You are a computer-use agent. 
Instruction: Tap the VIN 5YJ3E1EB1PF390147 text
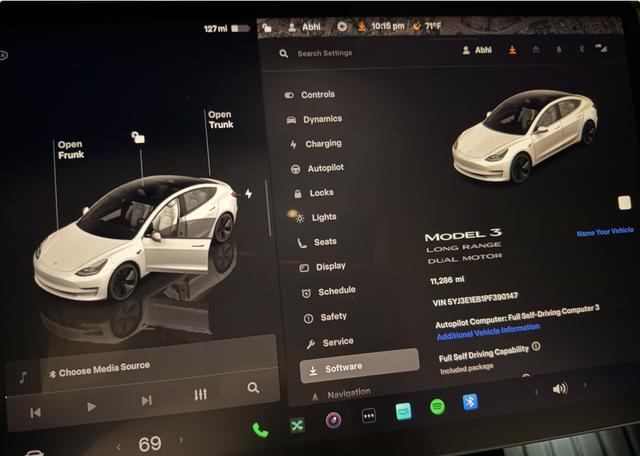click(475, 298)
